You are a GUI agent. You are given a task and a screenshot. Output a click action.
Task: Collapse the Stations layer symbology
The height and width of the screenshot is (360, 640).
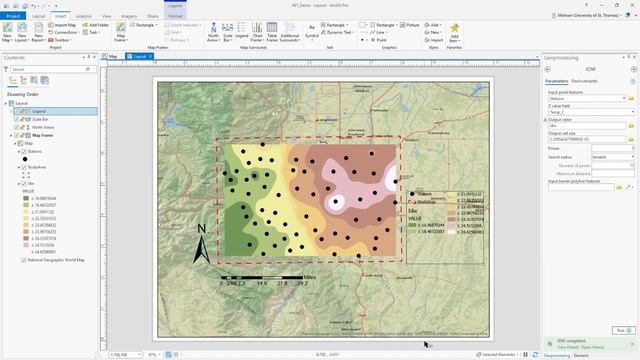pyautogui.click(x=19, y=151)
